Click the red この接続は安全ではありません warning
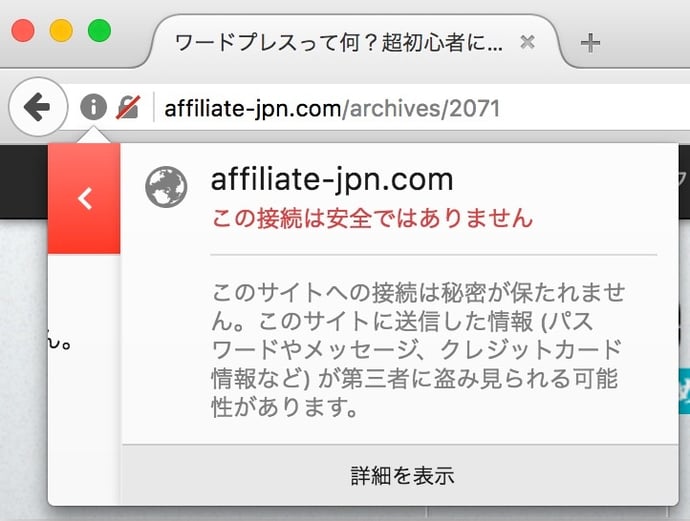 [372, 218]
